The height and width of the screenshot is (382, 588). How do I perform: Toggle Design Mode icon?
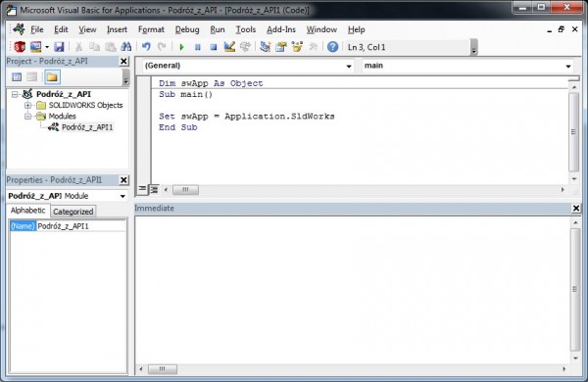point(229,47)
